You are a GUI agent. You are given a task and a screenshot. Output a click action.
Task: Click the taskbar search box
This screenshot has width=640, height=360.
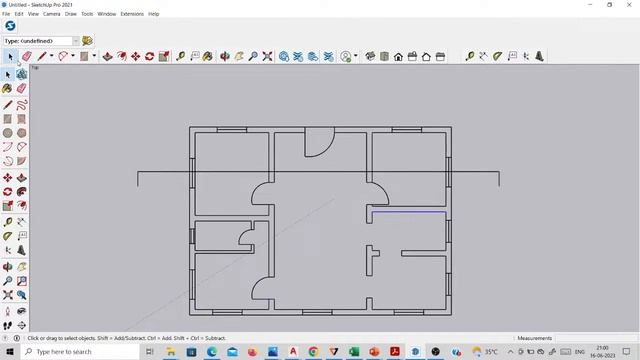click(x=80, y=351)
